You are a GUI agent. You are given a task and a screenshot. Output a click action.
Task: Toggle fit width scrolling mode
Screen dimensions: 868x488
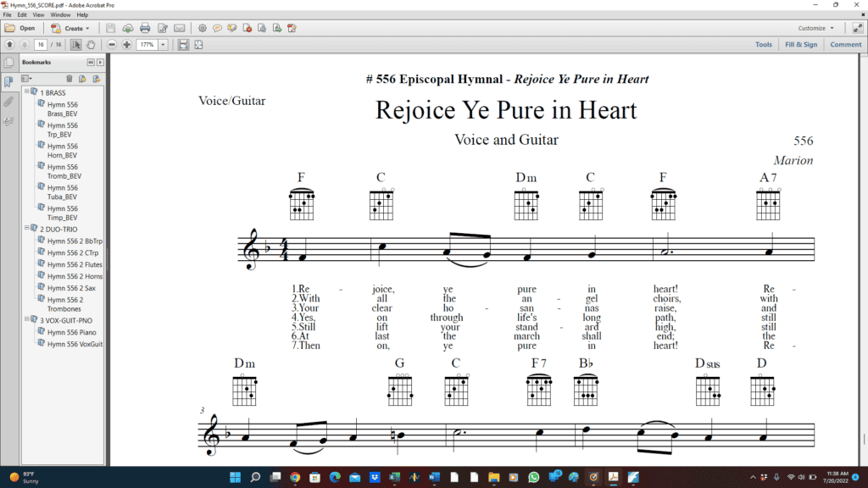click(183, 44)
